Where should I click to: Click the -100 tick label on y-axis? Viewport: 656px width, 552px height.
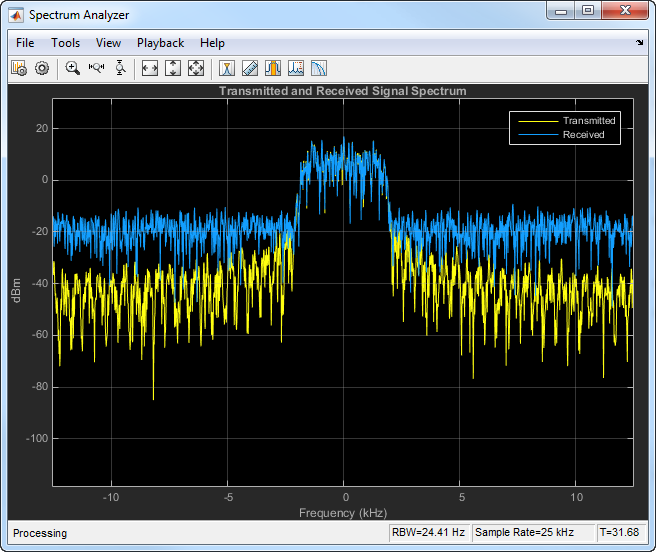point(37,439)
